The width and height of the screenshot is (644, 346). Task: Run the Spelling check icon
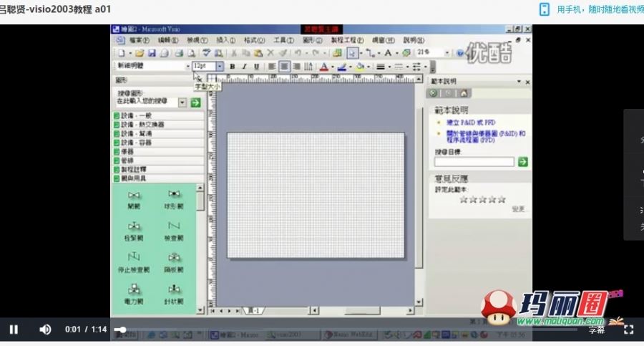click(207, 53)
